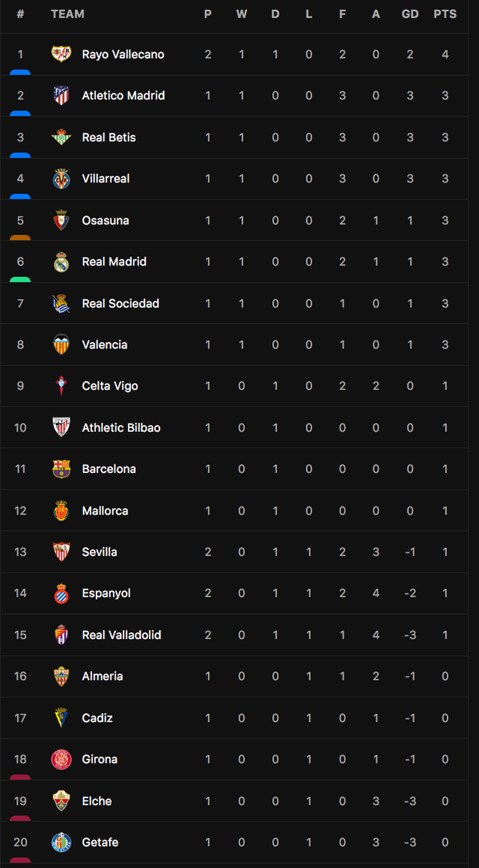This screenshot has height=868, width=479.
Task: Click the Rayo Vallecano club crest
Action: [x=61, y=54]
